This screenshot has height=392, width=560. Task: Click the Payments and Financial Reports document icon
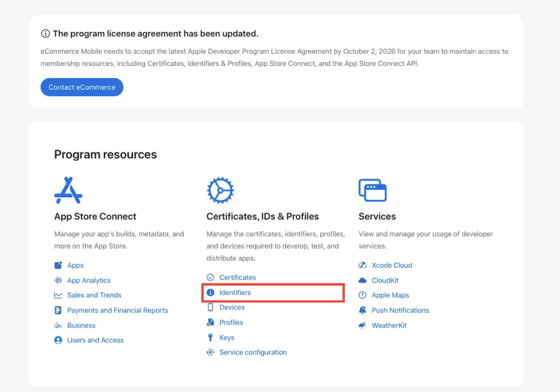[x=58, y=310]
